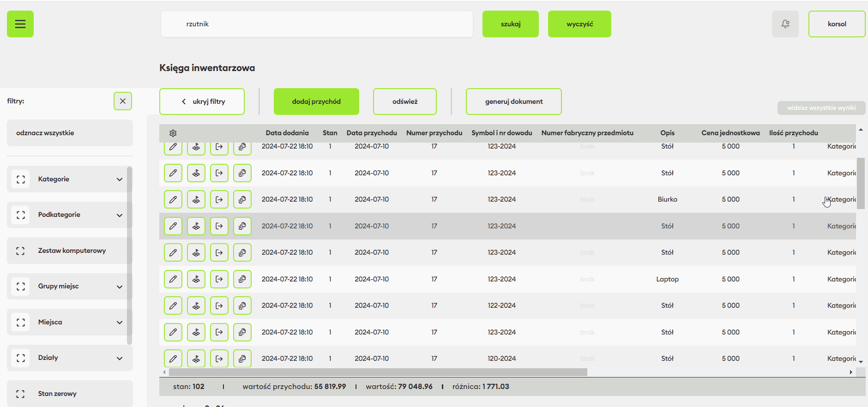The width and height of the screenshot is (868, 407).
Task: Click the exit arrow icon in the 122-2024 row
Action: pos(219,305)
